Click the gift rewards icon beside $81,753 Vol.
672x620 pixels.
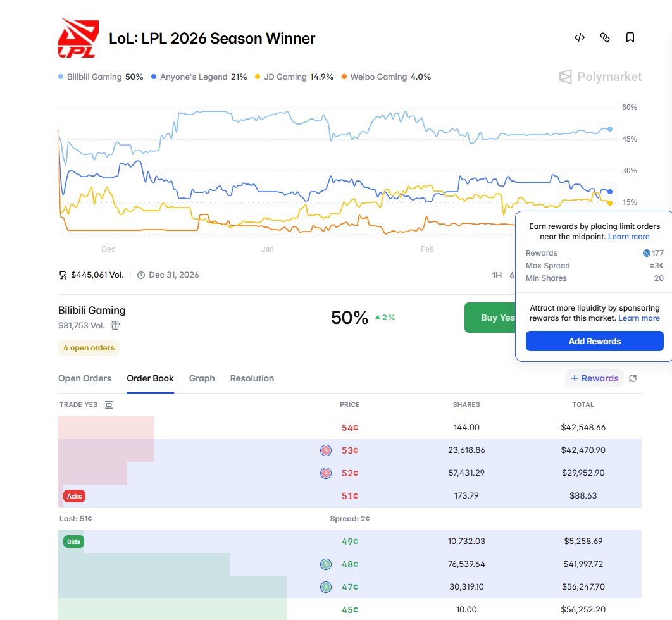(x=115, y=325)
